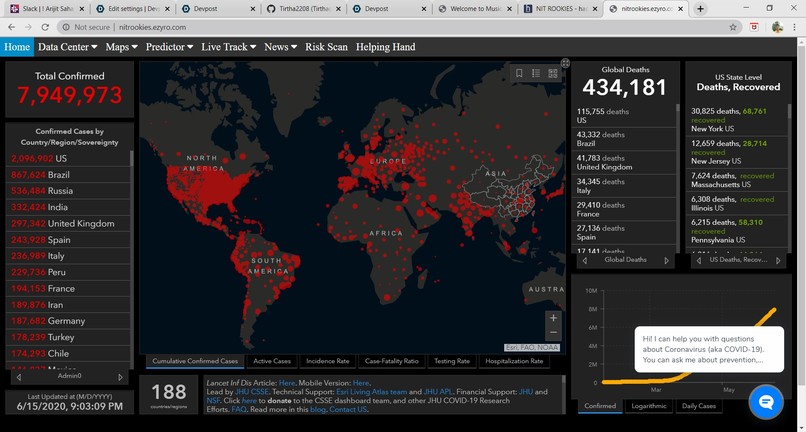Show the Daily Cases chart tab
The image size is (806, 432).
pos(699,406)
